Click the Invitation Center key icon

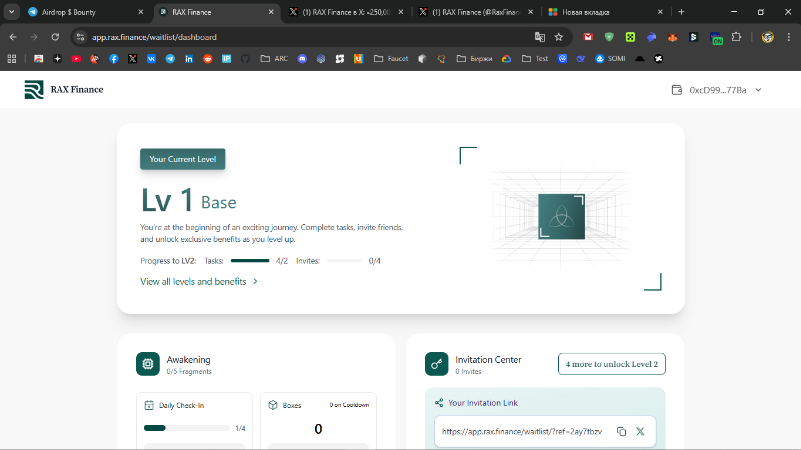[x=436, y=364]
